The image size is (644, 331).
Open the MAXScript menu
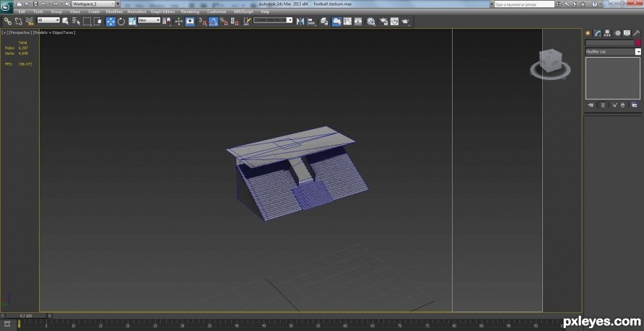(243, 12)
